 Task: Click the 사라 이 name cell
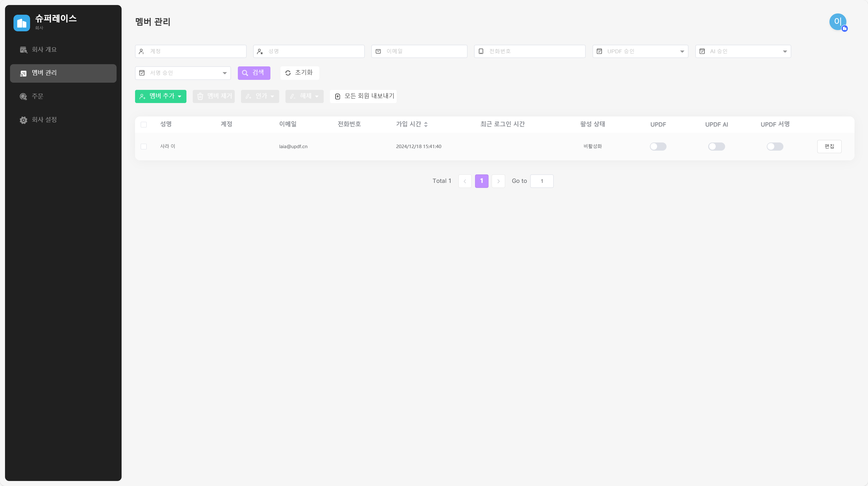click(167, 147)
